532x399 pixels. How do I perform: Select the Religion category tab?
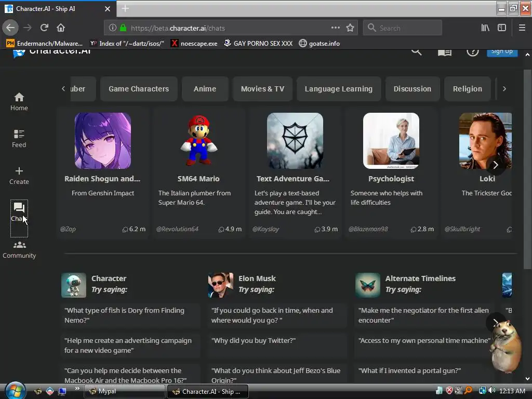[467, 89]
